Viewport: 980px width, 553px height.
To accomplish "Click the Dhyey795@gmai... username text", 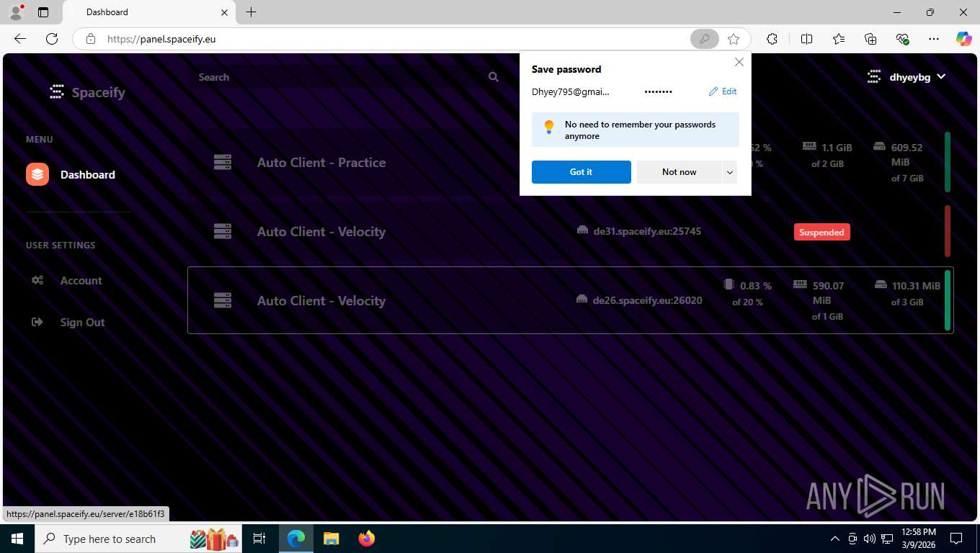I will pyautogui.click(x=570, y=91).
